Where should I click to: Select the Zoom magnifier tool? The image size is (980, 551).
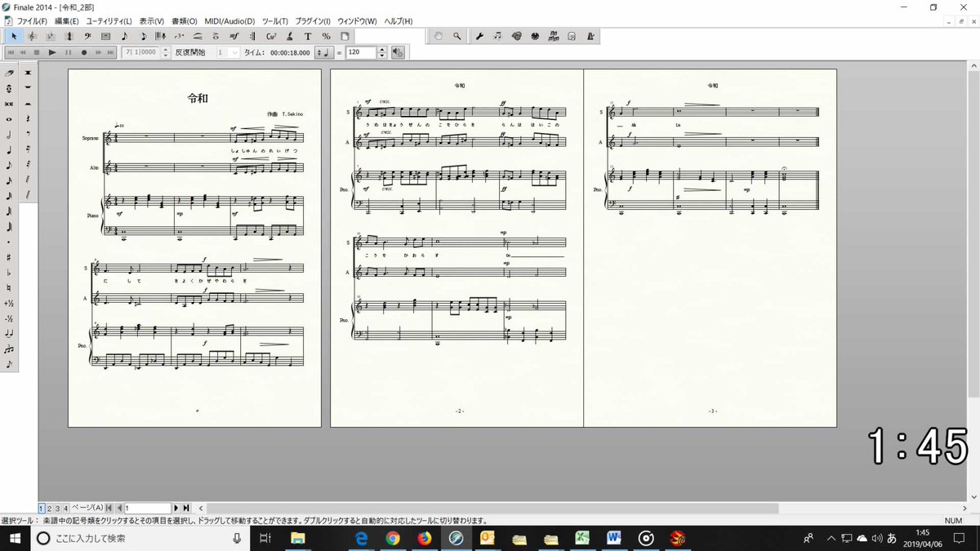(x=457, y=36)
